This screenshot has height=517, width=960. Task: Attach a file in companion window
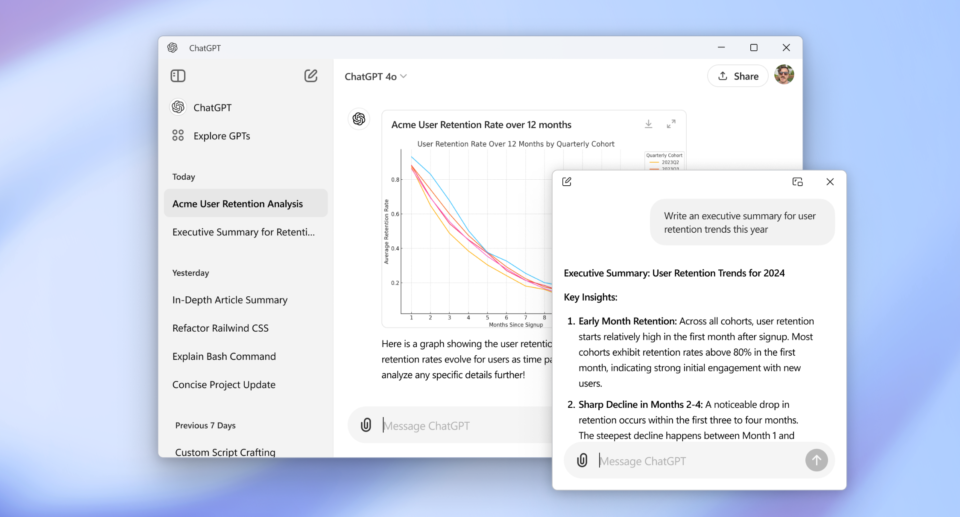[x=582, y=461]
